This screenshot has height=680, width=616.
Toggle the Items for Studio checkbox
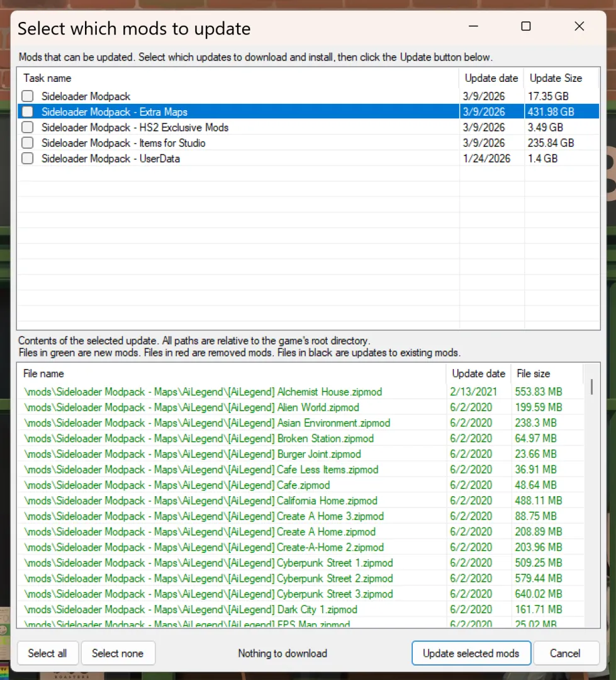point(28,143)
